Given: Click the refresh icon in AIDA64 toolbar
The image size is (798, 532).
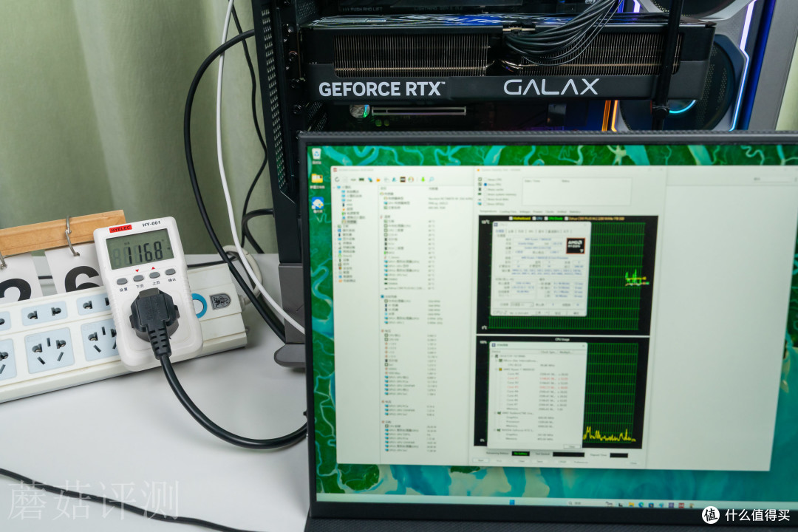Looking at the screenshot, I should (x=337, y=180).
